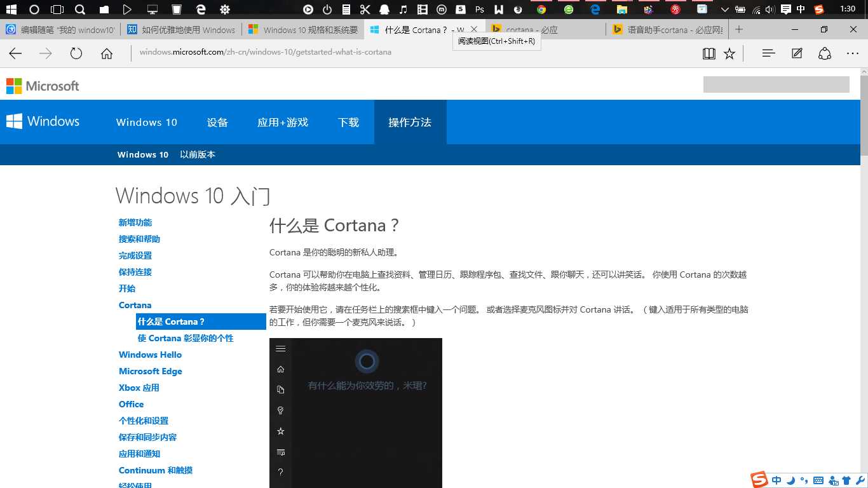Open the Edge Hub panel
The height and width of the screenshot is (488, 868).
click(769, 53)
